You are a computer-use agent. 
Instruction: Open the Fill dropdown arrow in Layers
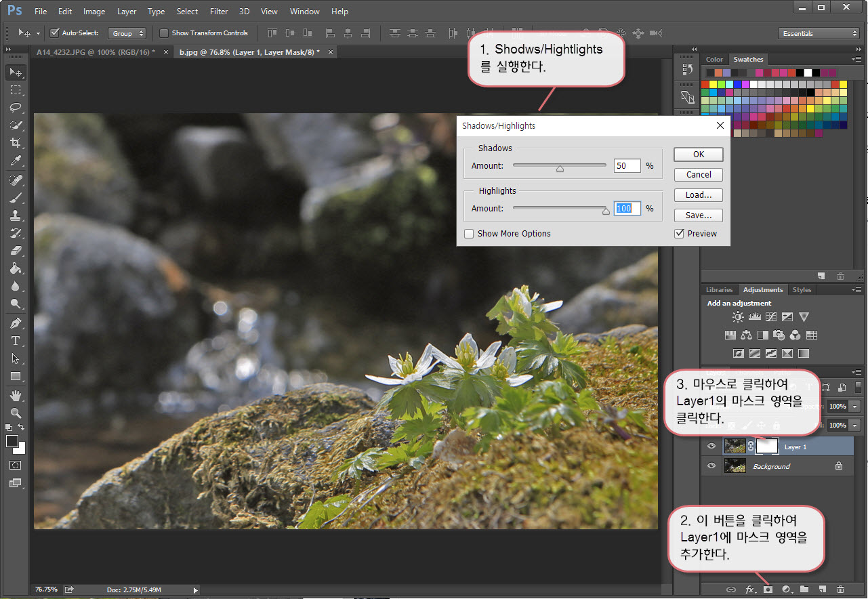tap(855, 426)
